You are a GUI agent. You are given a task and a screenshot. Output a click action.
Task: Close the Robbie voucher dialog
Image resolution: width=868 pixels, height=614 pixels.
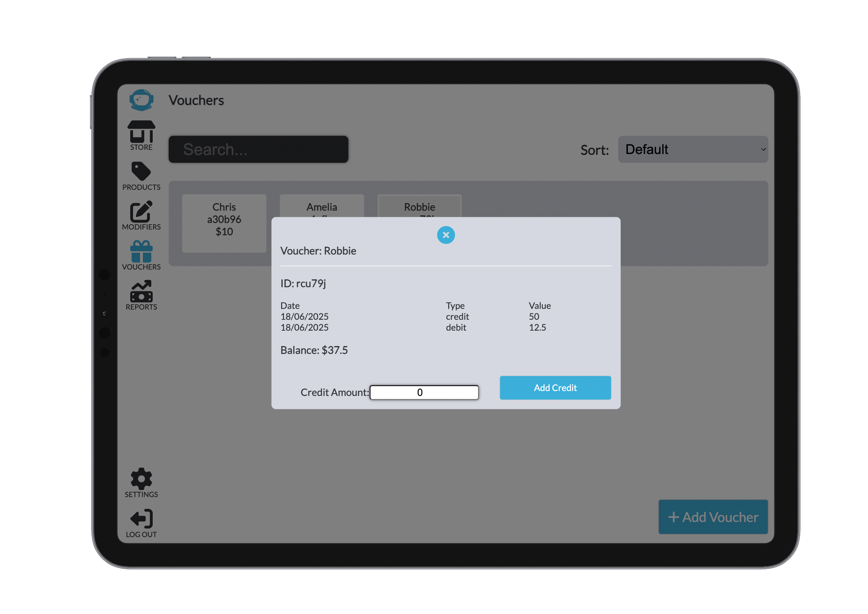click(x=446, y=235)
